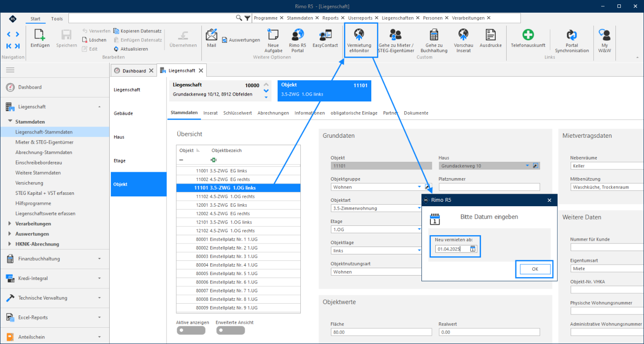Open the Dokumente tab

(416, 113)
